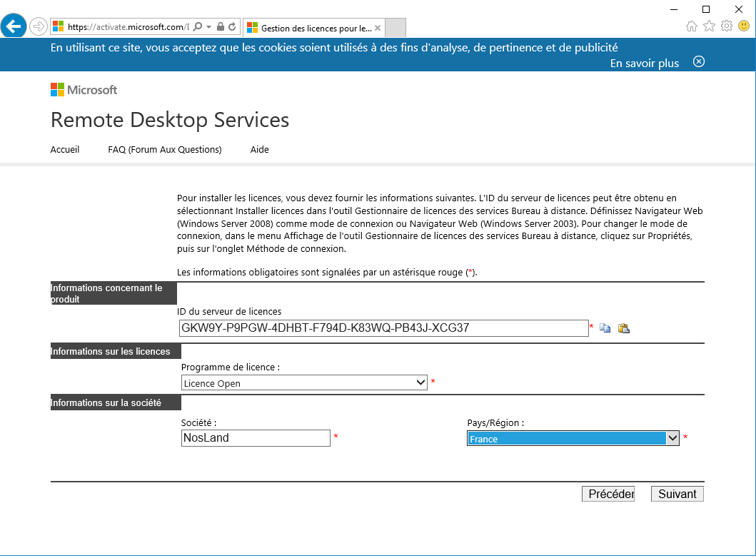The height and width of the screenshot is (558, 756).
Task: Click the lock security icon in address bar
Action: click(221, 26)
